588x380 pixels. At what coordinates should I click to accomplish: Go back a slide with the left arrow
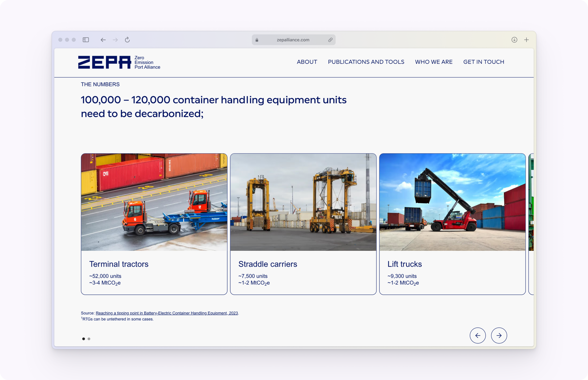click(x=478, y=336)
